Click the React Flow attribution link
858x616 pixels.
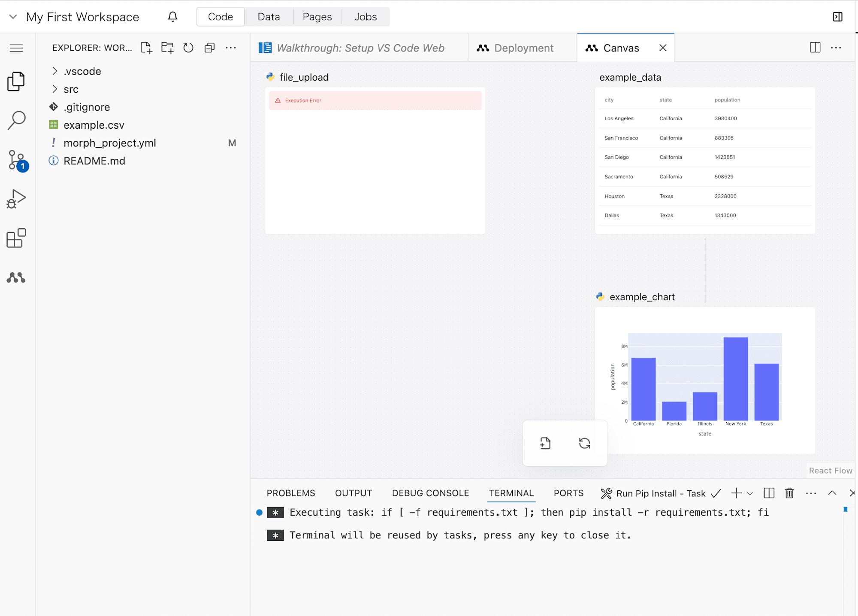831,471
